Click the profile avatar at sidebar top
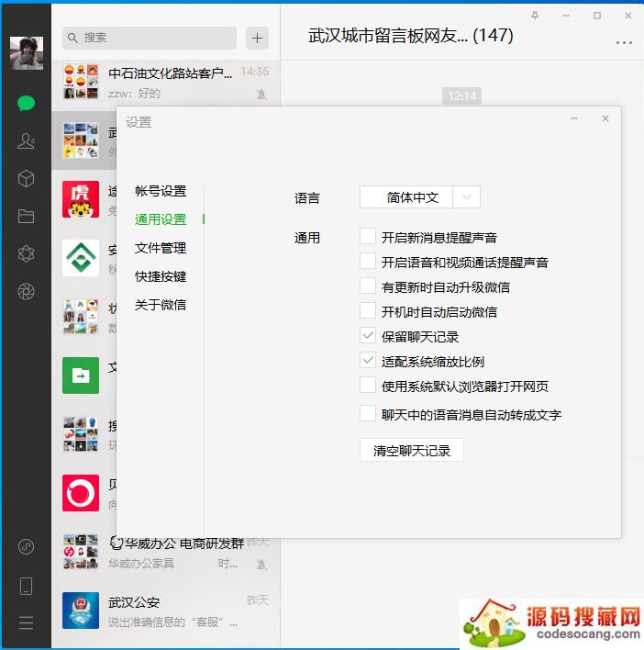 coord(27,52)
